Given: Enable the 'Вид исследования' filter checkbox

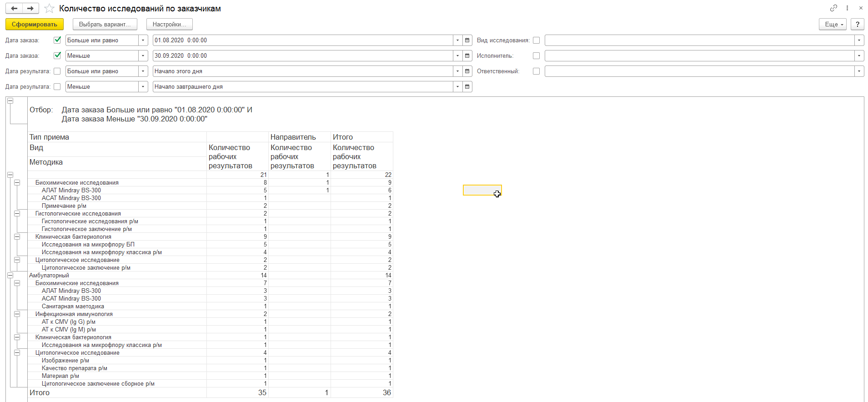Looking at the screenshot, I should point(536,40).
